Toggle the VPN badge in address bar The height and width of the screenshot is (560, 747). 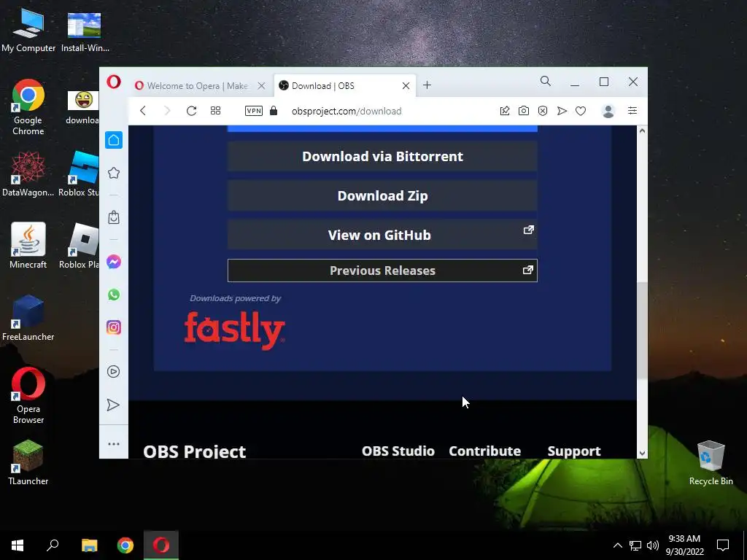click(x=253, y=111)
